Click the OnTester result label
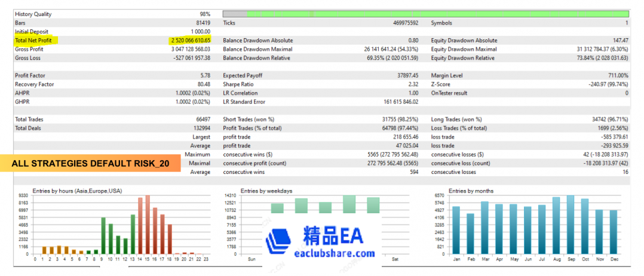Viewport: 644px width, 276px height. [449, 93]
